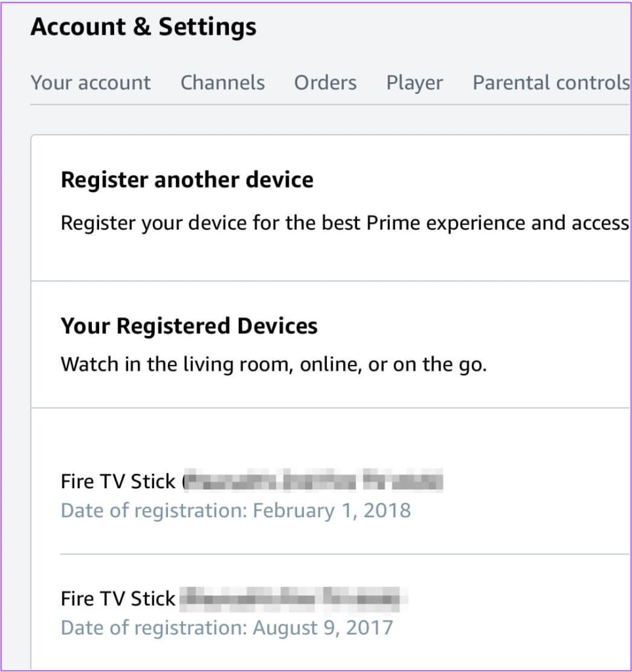Screen dimensions: 632x672
Task: Select the first Fire TV Stick device name
Action: [x=117, y=481]
